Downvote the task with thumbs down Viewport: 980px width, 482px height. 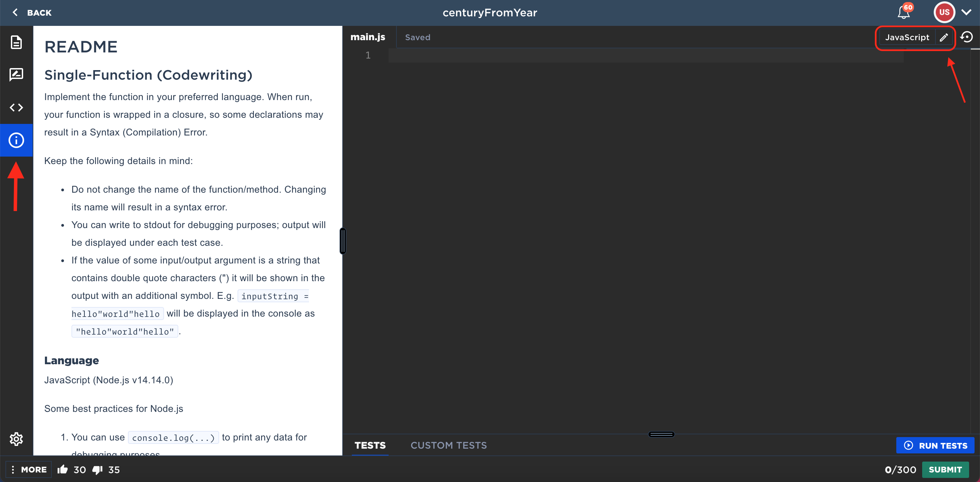[x=97, y=469]
